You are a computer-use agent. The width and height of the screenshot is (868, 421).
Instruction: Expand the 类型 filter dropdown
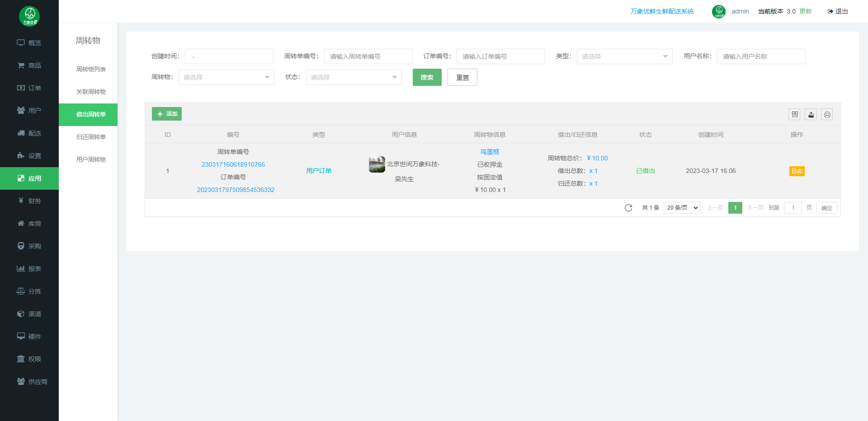coord(624,56)
